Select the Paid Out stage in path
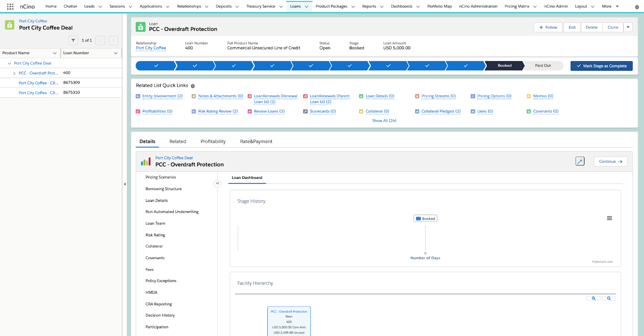 [x=543, y=66]
